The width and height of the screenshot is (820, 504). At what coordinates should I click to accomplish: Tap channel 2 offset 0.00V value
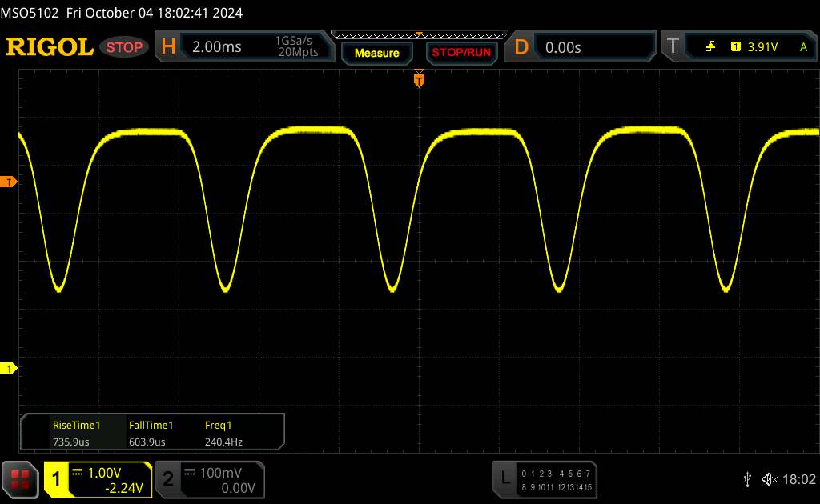(x=238, y=488)
